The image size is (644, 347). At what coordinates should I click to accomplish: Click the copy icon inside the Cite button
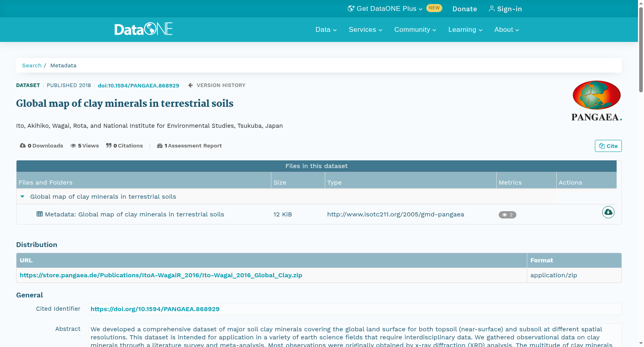point(602,146)
